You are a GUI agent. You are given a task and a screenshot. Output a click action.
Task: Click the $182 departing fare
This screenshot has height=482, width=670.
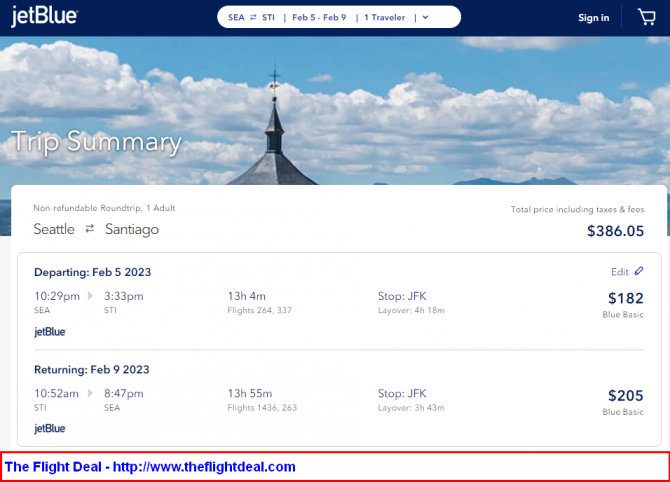click(x=626, y=298)
